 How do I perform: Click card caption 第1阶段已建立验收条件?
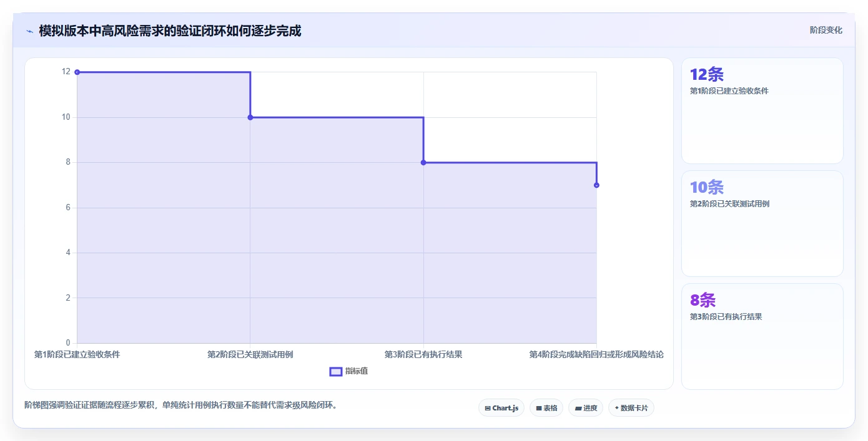729,91
